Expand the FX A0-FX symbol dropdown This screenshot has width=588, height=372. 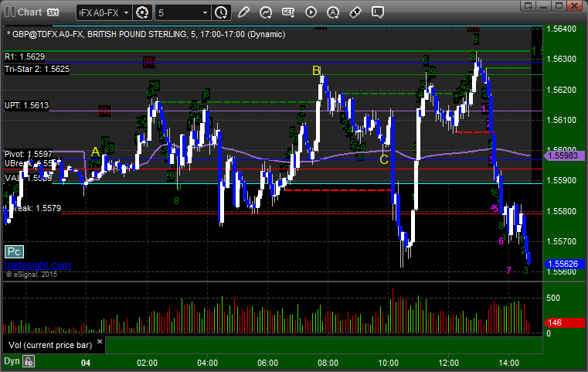click(x=127, y=13)
